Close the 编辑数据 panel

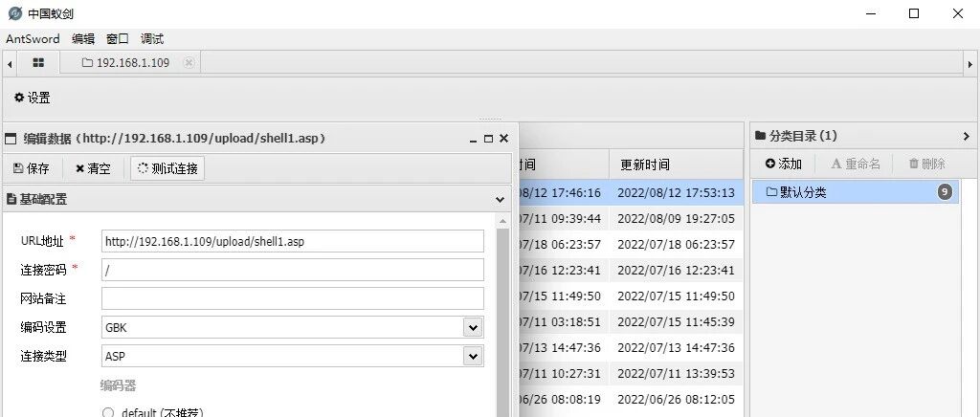[503, 139]
